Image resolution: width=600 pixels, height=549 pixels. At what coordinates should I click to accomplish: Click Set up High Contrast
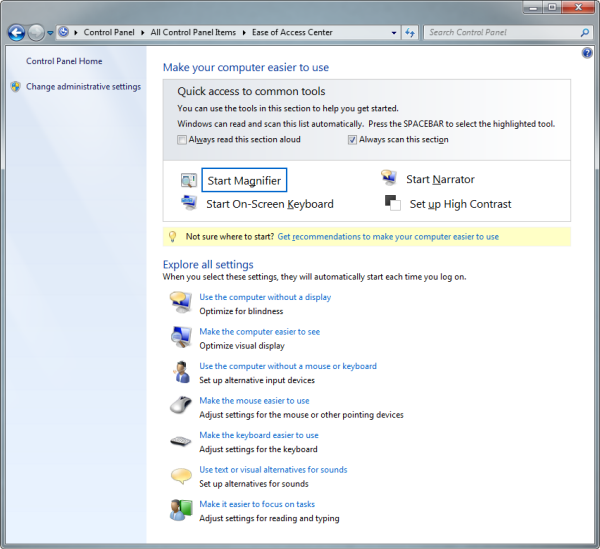pyautogui.click(x=460, y=204)
